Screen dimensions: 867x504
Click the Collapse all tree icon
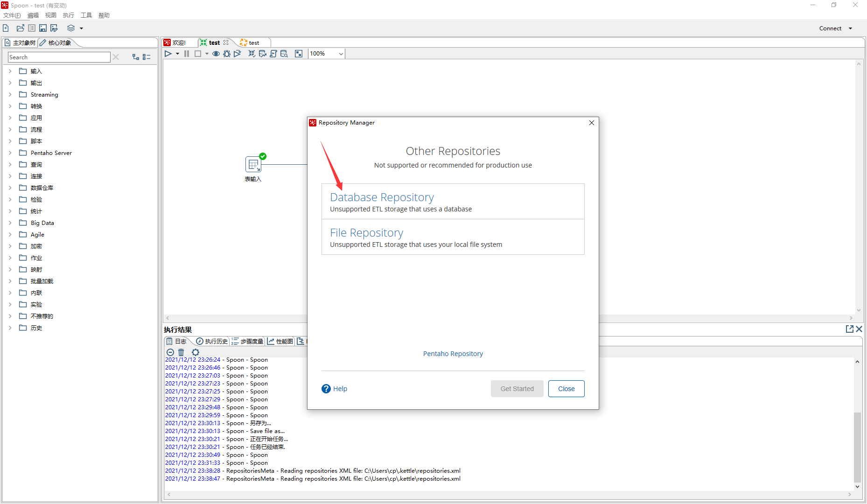tap(147, 57)
